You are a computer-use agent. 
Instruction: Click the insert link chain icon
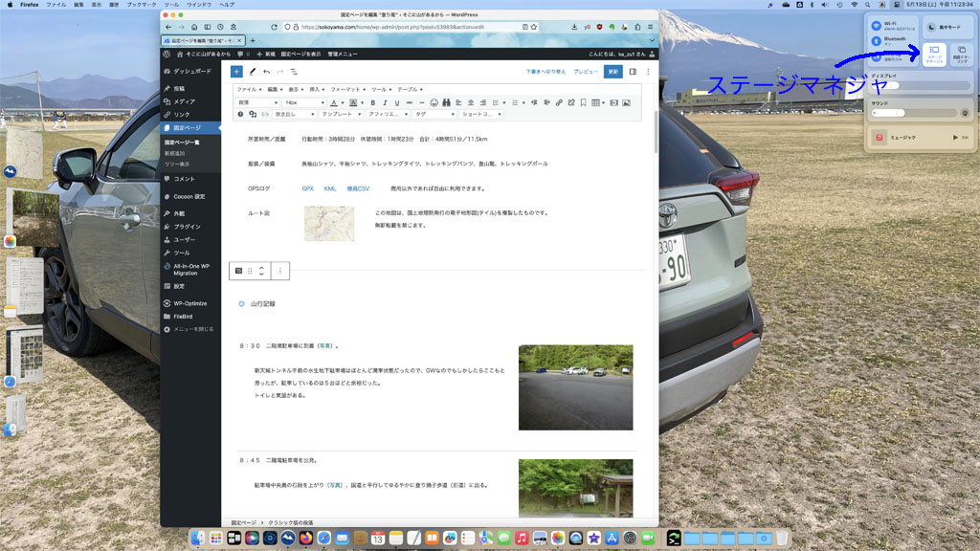pos(559,102)
